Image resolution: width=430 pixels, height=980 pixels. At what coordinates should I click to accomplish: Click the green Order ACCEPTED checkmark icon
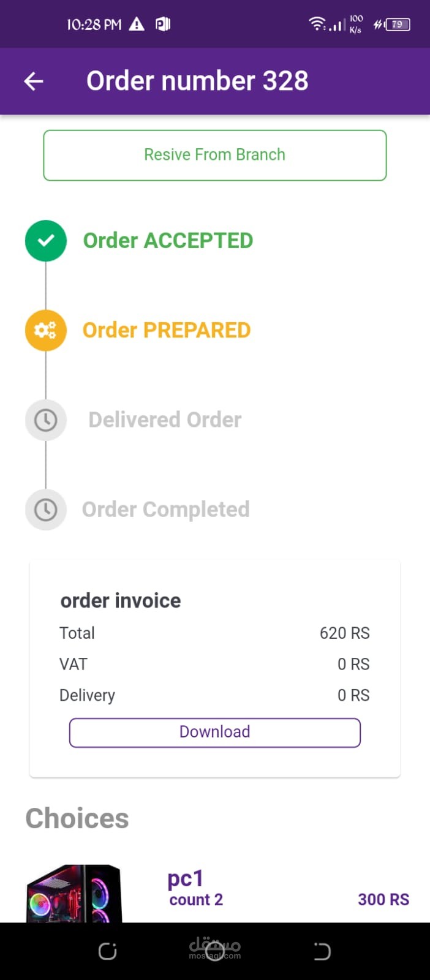tap(46, 241)
